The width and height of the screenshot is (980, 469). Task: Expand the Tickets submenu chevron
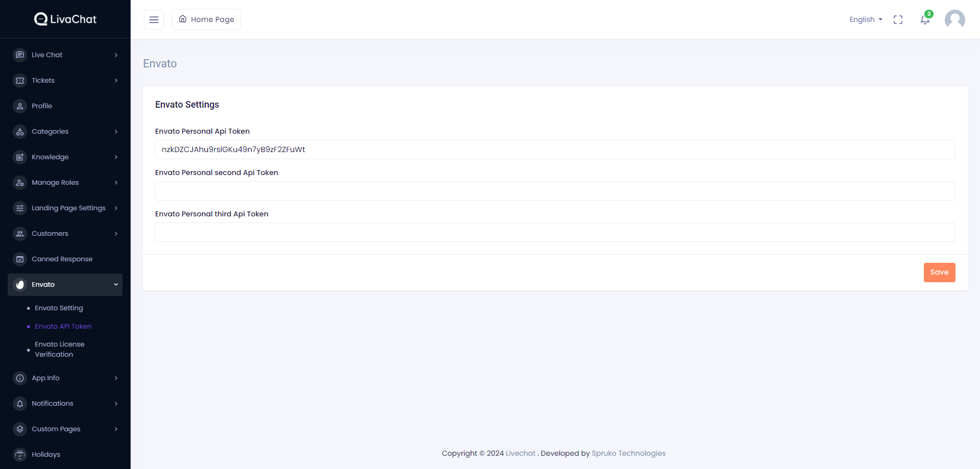[x=116, y=80]
